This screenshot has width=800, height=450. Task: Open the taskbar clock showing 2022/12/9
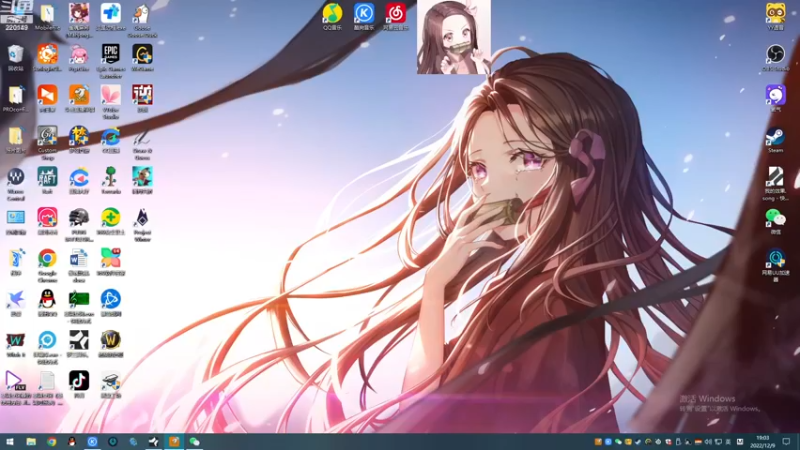point(763,442)
